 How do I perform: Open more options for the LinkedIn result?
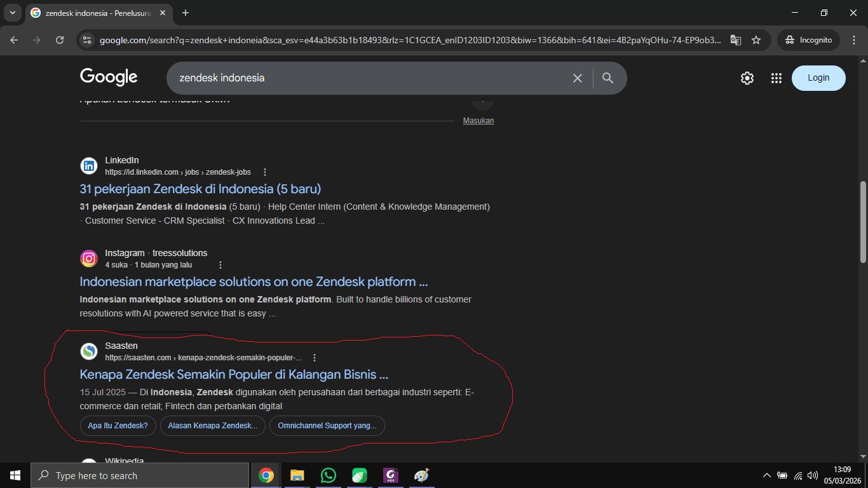tap(265, 172)
